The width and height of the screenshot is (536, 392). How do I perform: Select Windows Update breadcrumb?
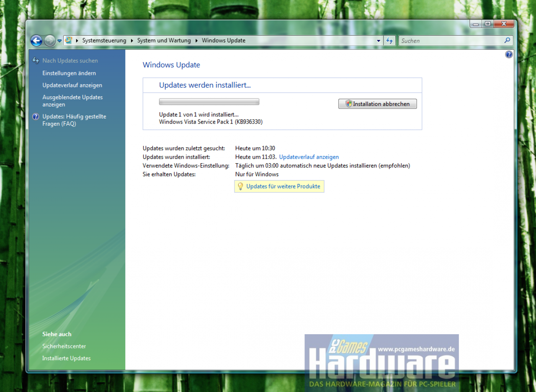(224, 41)
